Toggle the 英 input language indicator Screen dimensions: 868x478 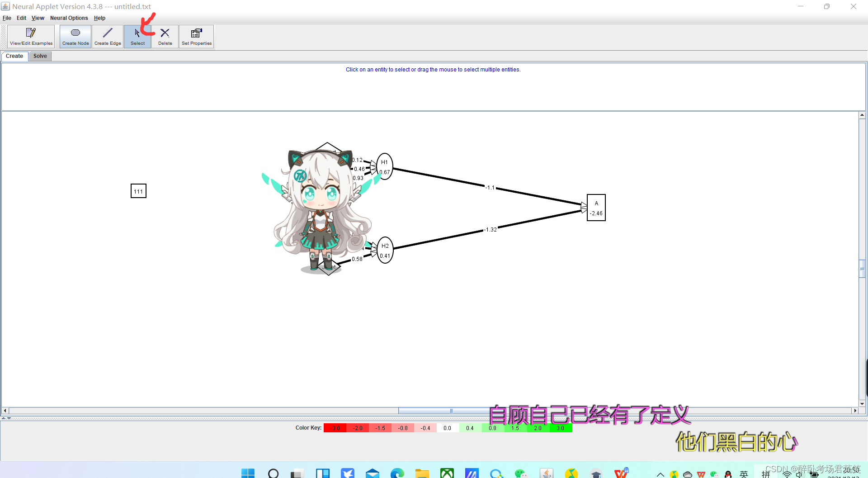[x=744, y=474]
